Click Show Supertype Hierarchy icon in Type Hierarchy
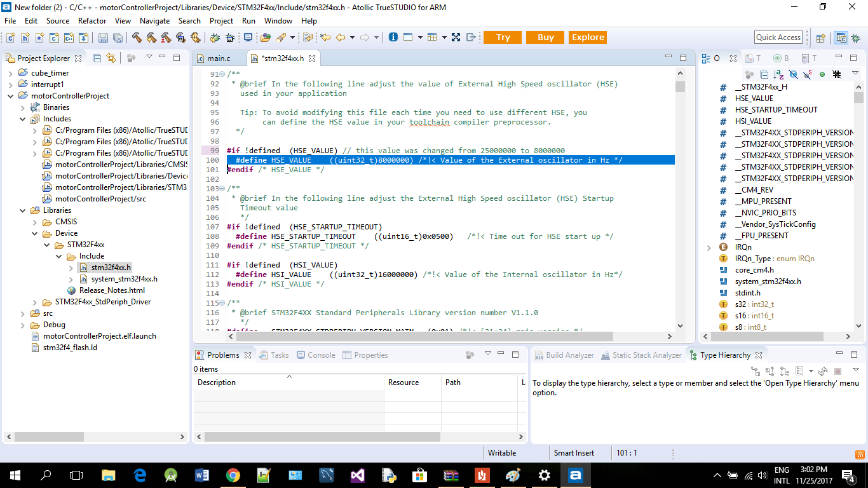The width and height of the screenshot is (868, 488). click(770, 371)
